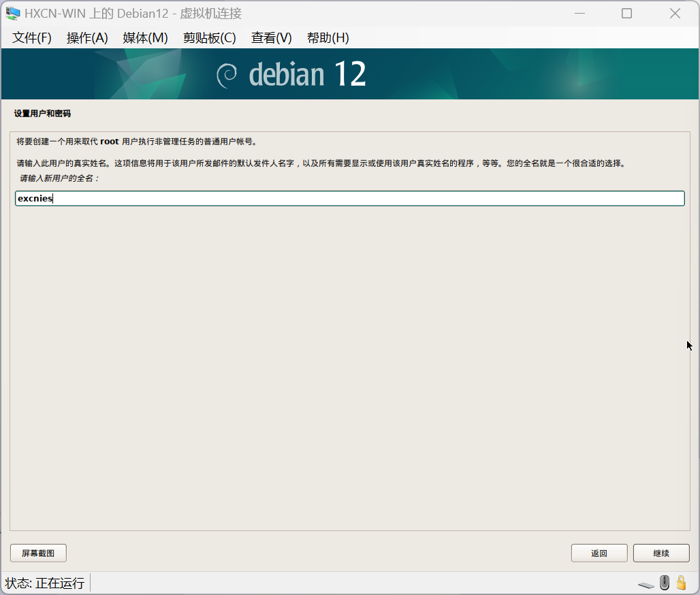Viewport: 700px width, 595px height.
Task: Take a screenshot with 屏幕截图 button
Action: [x=38, y=553]
